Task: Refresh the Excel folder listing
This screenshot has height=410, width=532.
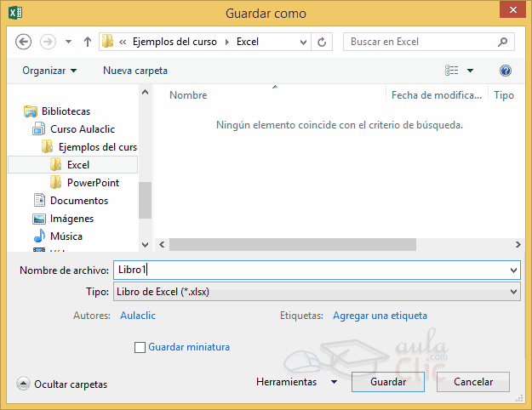Action: 322,42
